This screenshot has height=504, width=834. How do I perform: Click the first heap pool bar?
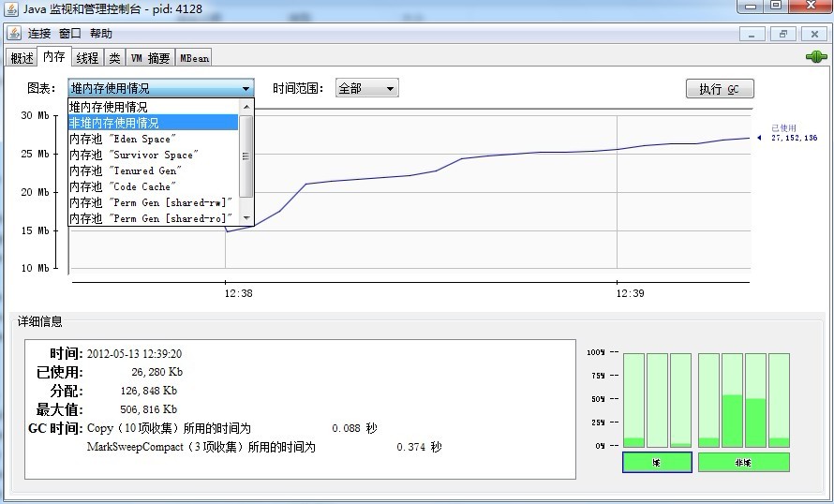(633, 400)
